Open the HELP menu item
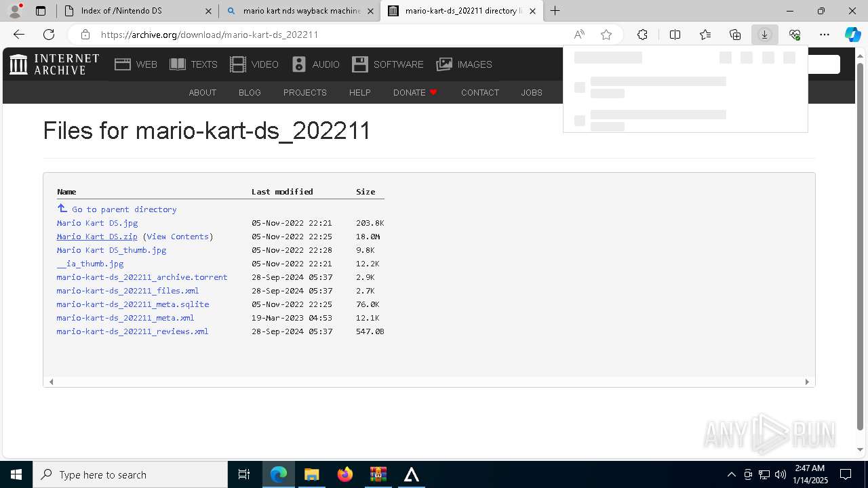Screen dimensions: 868x488 (359, 93)
